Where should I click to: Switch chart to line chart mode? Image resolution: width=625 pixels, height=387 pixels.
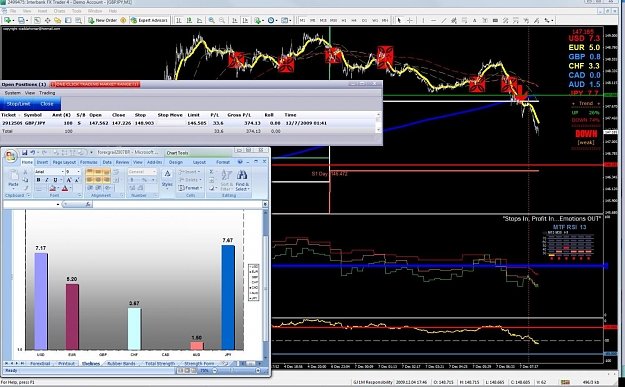click(x=199, y=20)
